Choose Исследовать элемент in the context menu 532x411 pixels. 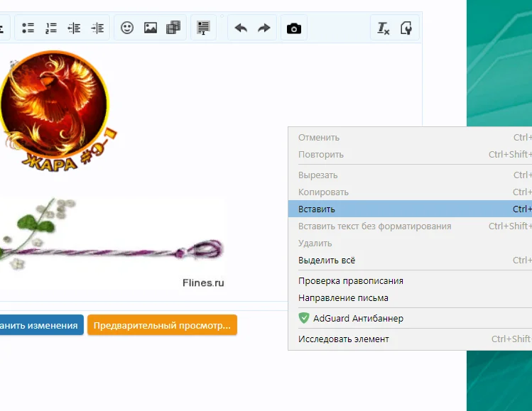tap(410, 339)
